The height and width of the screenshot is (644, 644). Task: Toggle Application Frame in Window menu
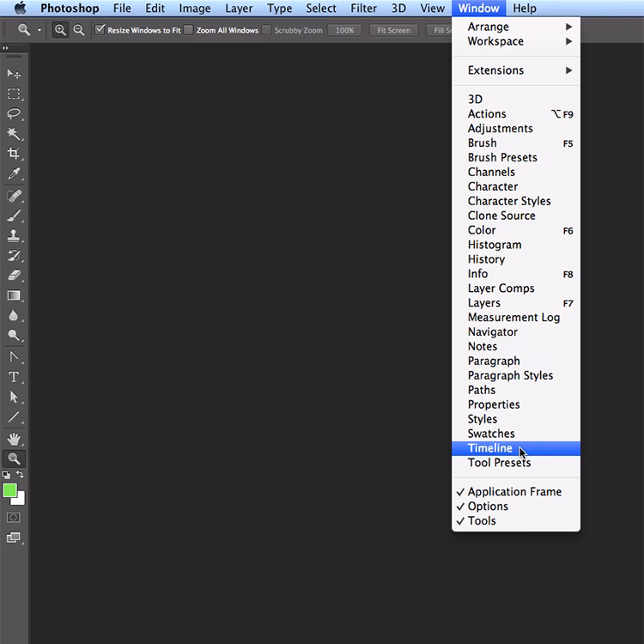(x=514, y=492)
